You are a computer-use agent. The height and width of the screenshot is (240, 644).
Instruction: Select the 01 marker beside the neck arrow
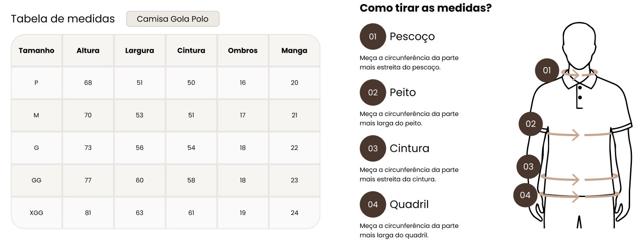click(547, 70)
